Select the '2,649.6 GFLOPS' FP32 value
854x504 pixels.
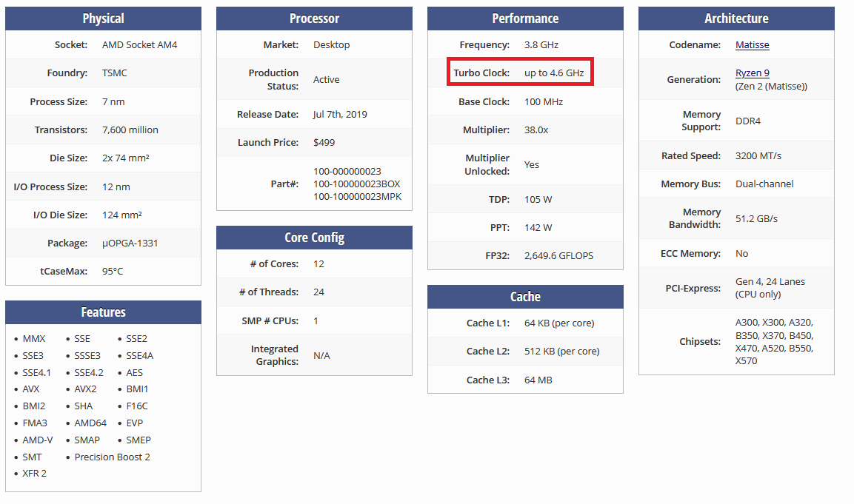[558, 256]
